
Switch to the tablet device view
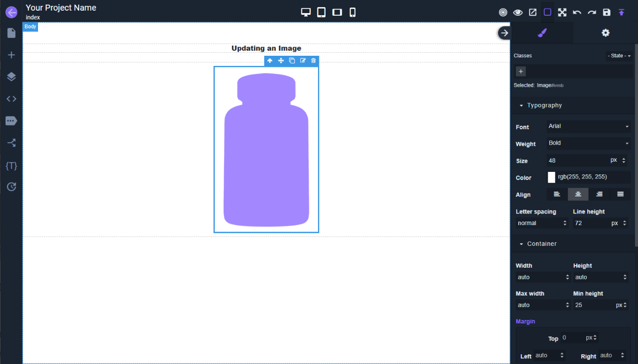point(322,12)
